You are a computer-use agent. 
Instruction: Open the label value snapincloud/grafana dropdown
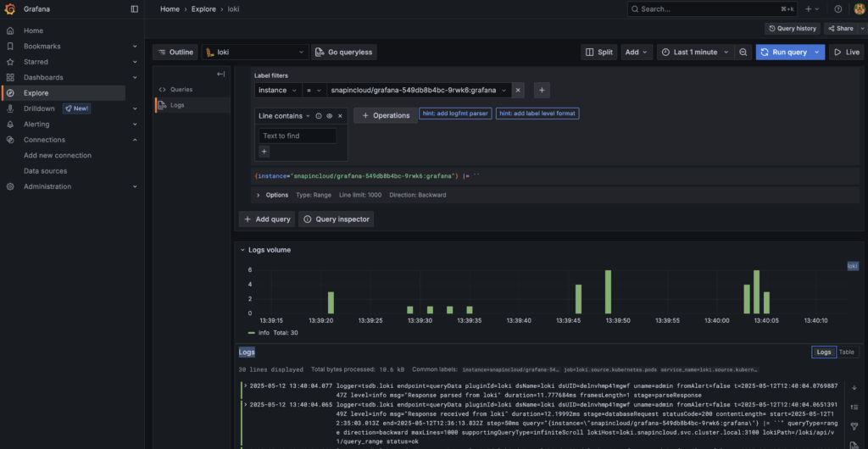click(419, 90)
